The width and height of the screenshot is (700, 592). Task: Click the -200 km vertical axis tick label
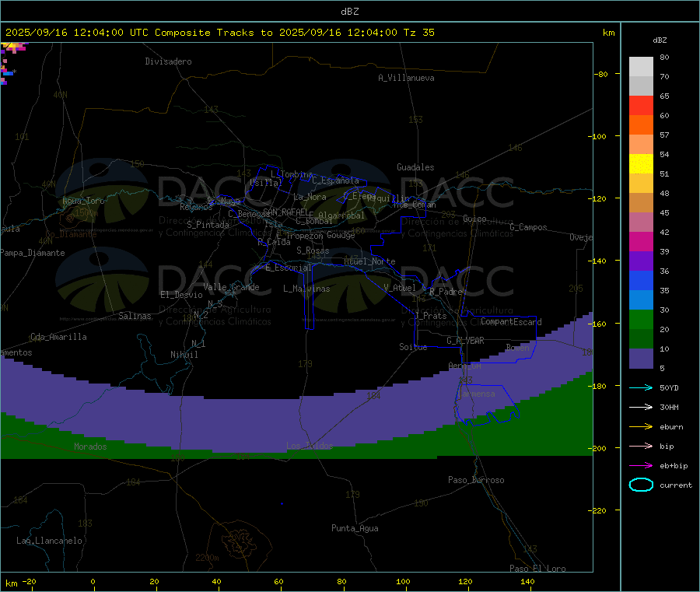(597, 448)
